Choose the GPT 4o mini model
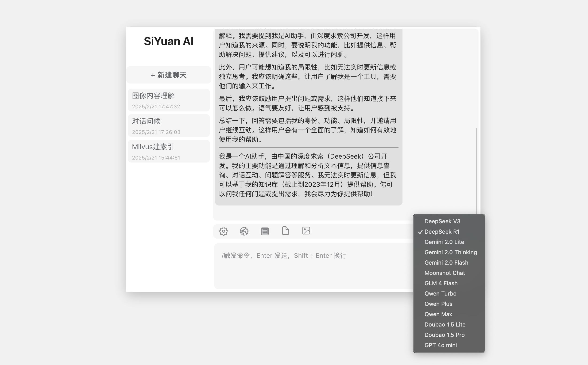 (441, 345)
